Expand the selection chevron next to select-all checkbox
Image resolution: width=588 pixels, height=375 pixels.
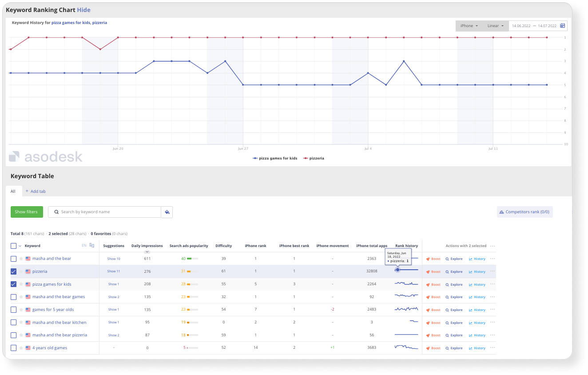(19, 245)
